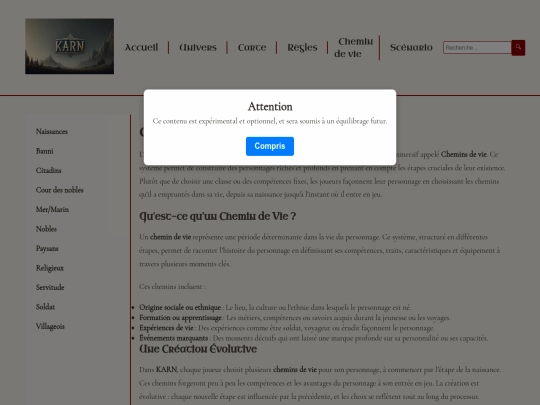Focus the Recherche search field
Image resolution: width=540 pixels, height=405 pixels.
coord(477,48)
